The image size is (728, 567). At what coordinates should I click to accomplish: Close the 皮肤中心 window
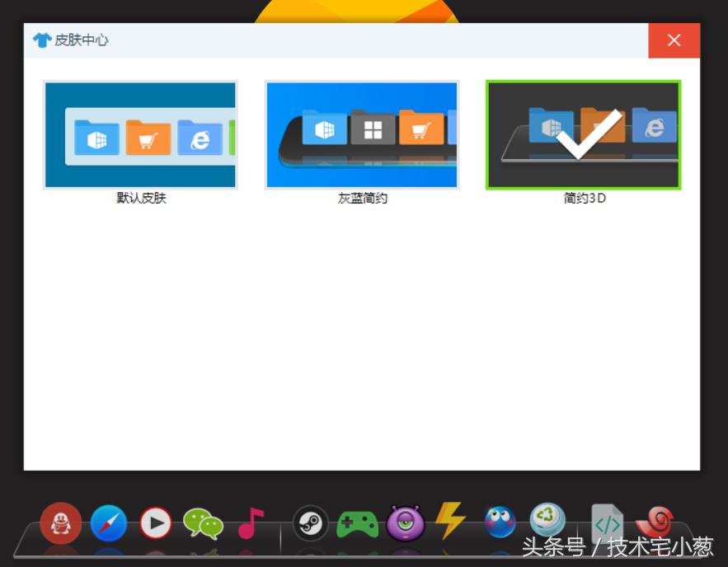click(x=674, y=40)
